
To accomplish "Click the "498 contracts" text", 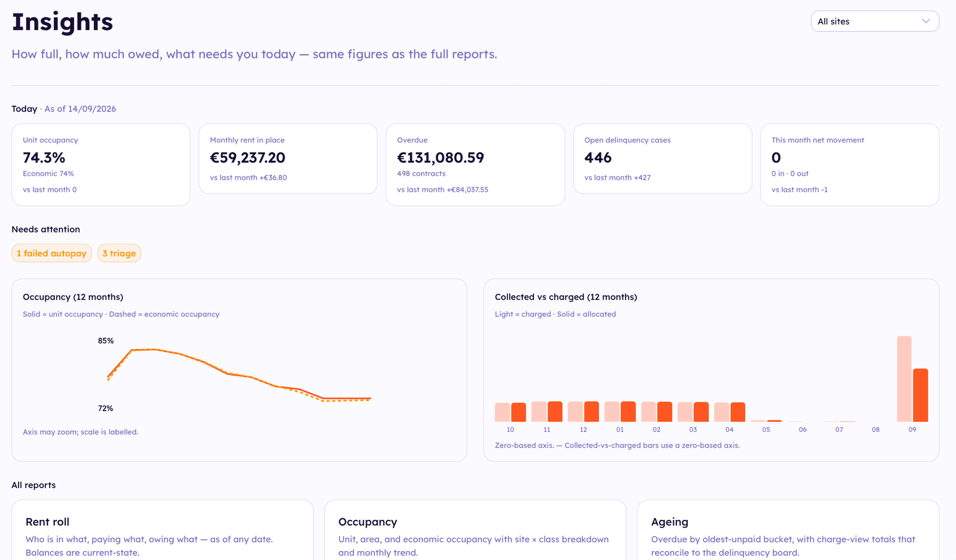I will point(421,174).
